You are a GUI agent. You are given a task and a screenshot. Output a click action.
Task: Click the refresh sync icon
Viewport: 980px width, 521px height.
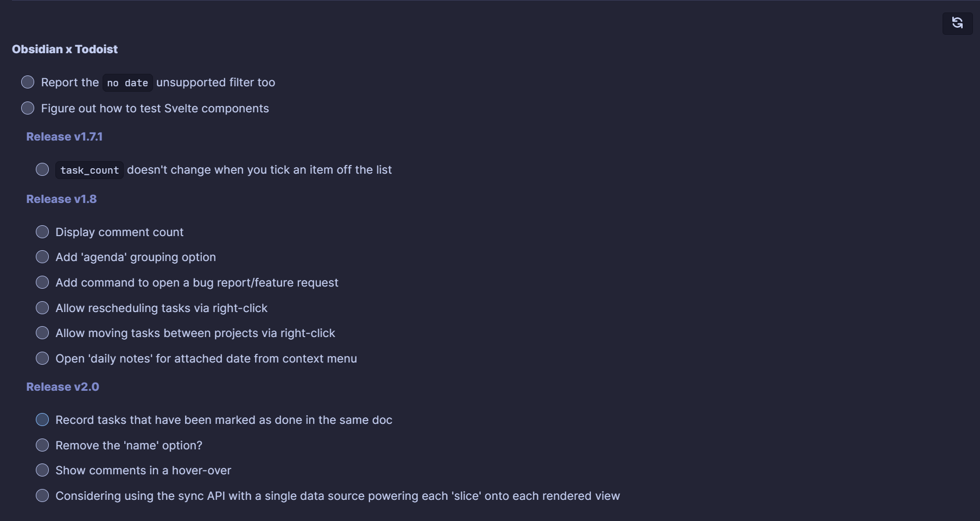click(x=957, y=23)
